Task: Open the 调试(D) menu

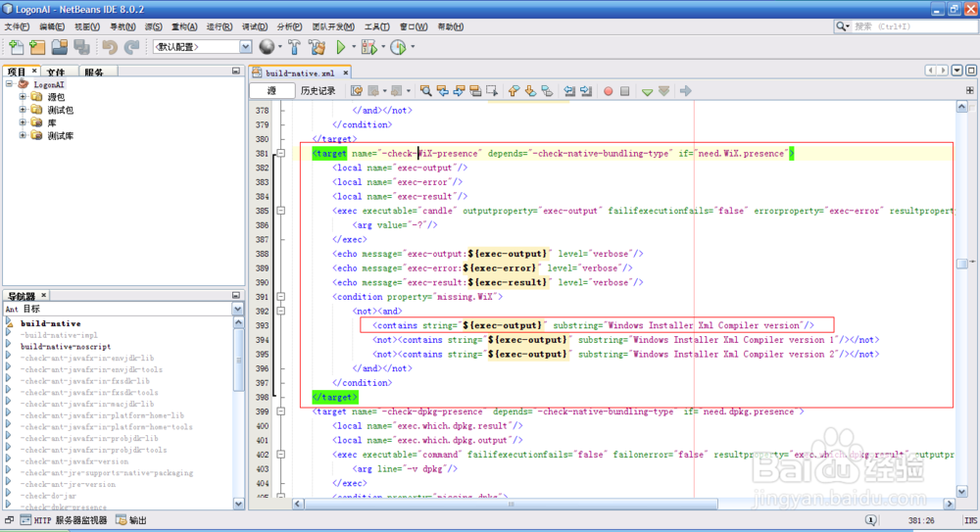Action: click(255, 26)
